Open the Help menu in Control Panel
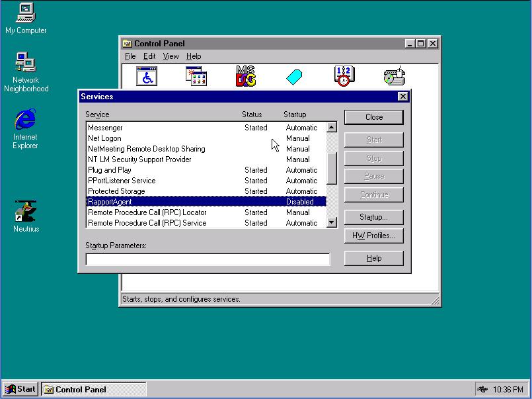This screenshot has height=399, width=532. (194, 56)
